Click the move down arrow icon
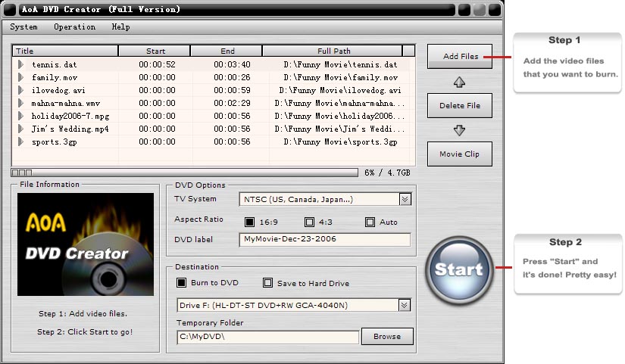Viewport: 625px width, 364px height. tap(459, 130)
